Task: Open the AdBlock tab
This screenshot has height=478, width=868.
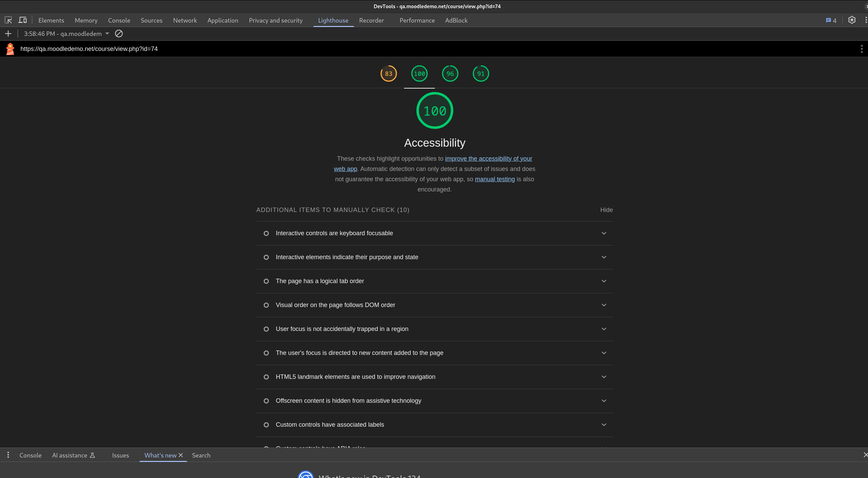Action: pos(456,20)
